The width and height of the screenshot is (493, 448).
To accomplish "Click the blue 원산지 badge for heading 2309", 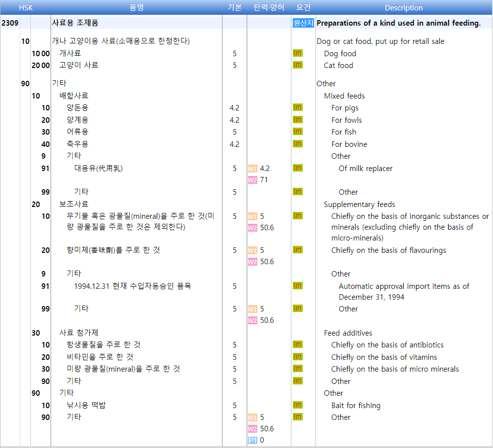I will tap(303, 23).
